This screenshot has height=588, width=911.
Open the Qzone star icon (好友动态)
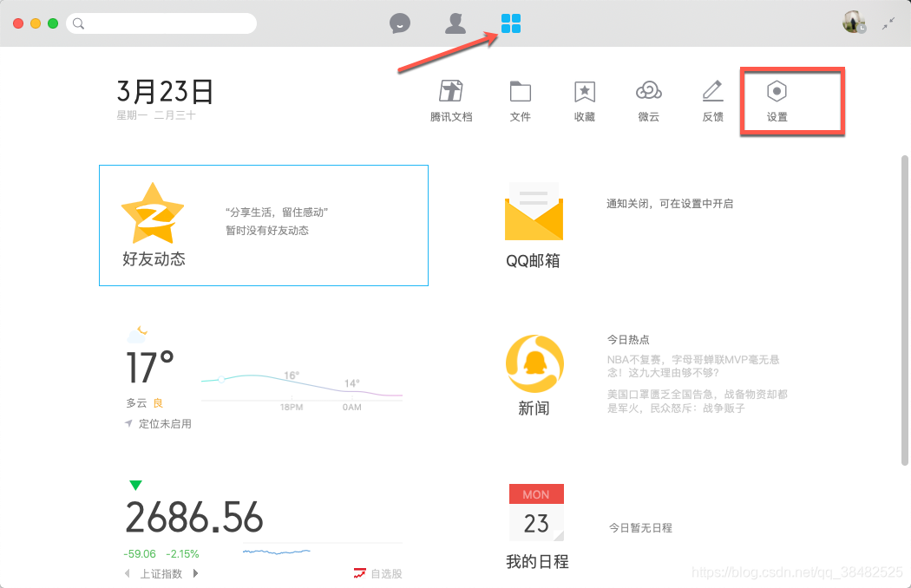pyautogui.click(x=153, y=213)
